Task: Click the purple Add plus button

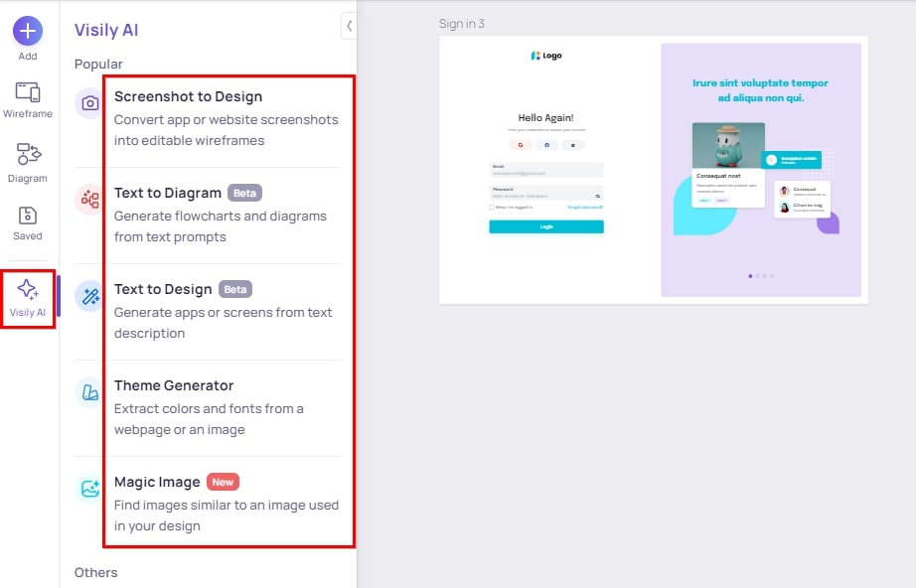Action: 28,31
